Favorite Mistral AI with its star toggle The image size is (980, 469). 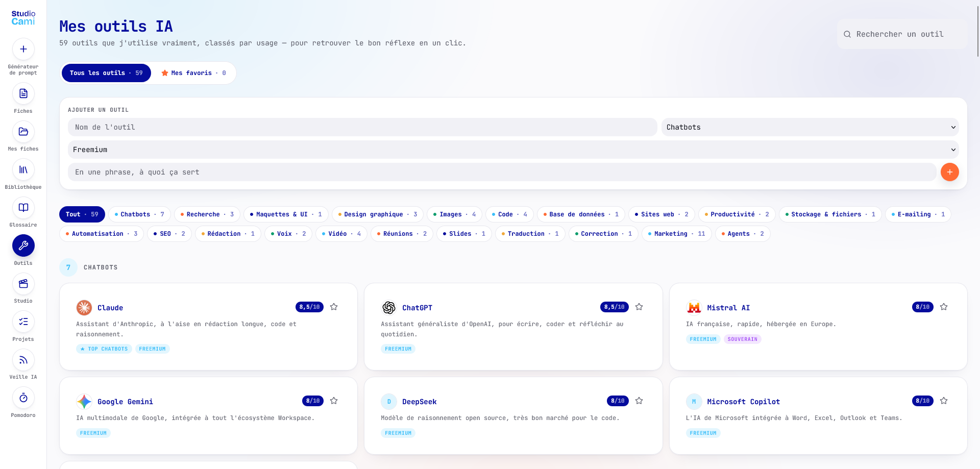pyautogui.click(x=944, y=307)
